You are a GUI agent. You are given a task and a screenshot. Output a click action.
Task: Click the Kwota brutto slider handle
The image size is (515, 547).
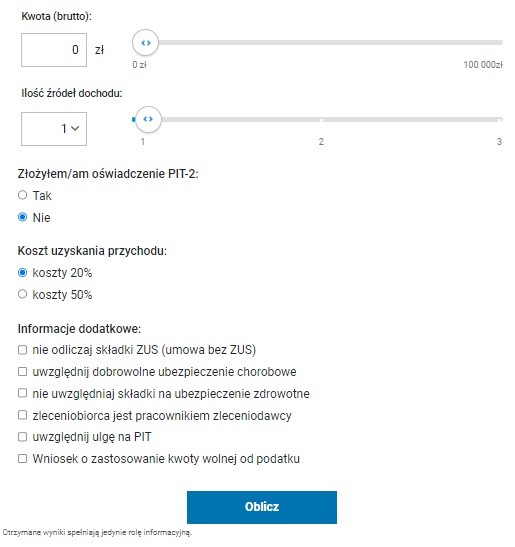click(145, 43)
